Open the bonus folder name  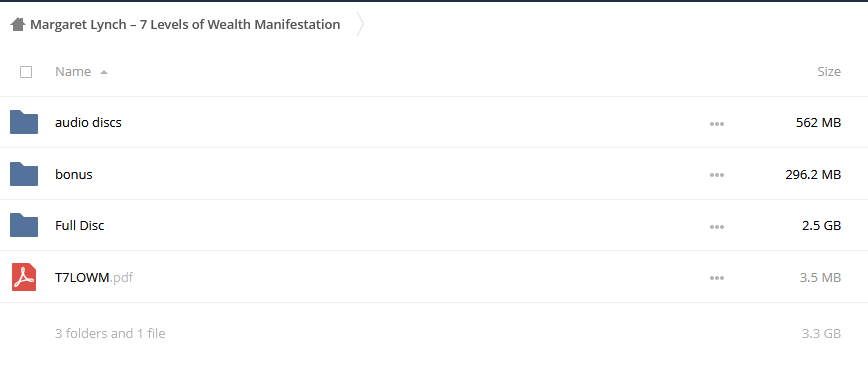[x=74, y=174]
